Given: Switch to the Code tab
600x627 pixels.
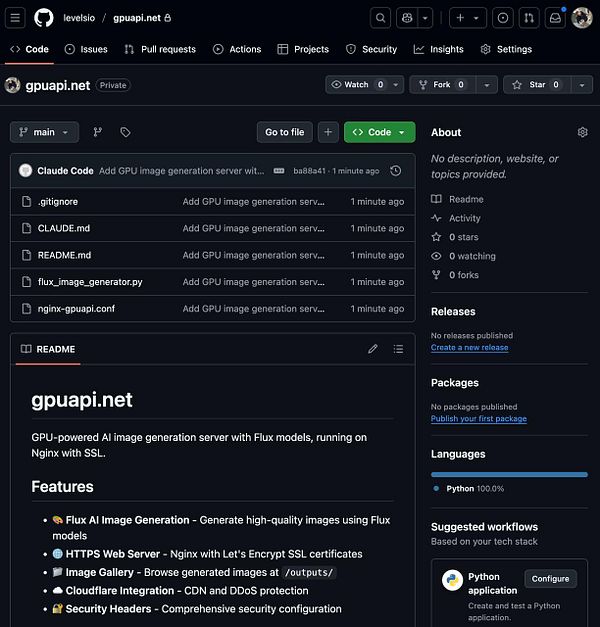Looking at the screenshot, I should pos(29,49).
